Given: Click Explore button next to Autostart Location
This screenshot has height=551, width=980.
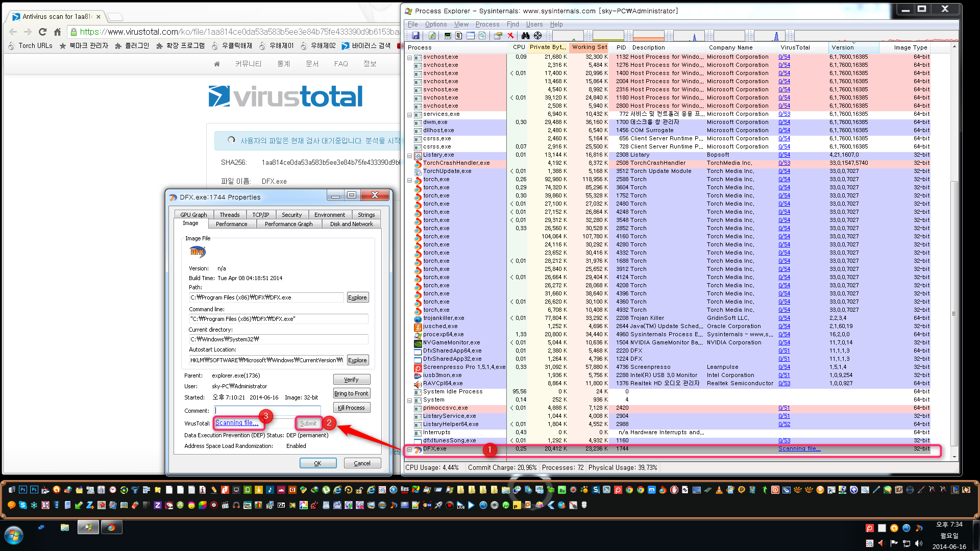Looking at the screenshot, I should pos(357,360).
